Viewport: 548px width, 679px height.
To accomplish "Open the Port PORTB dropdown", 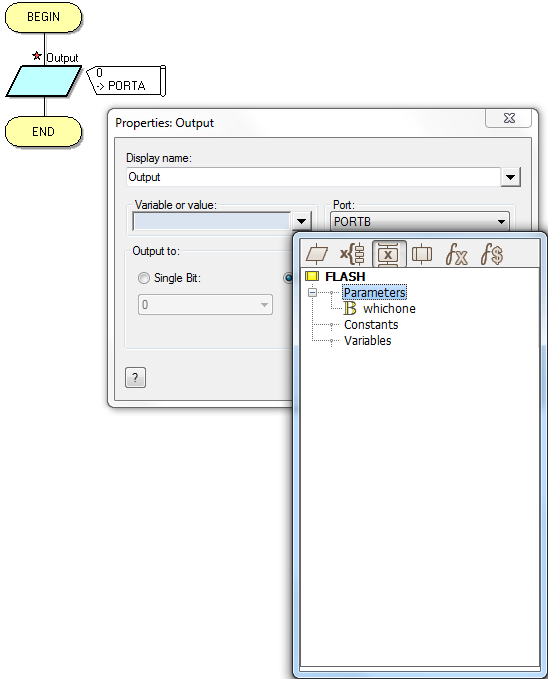I will (419, 221).
